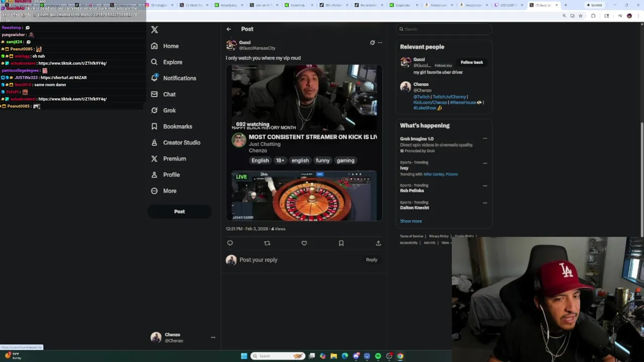Image resolution: width=644 pixels, height=362 pixels.
Task: Open the post's three-dot options menu
Action: [380, 43]
